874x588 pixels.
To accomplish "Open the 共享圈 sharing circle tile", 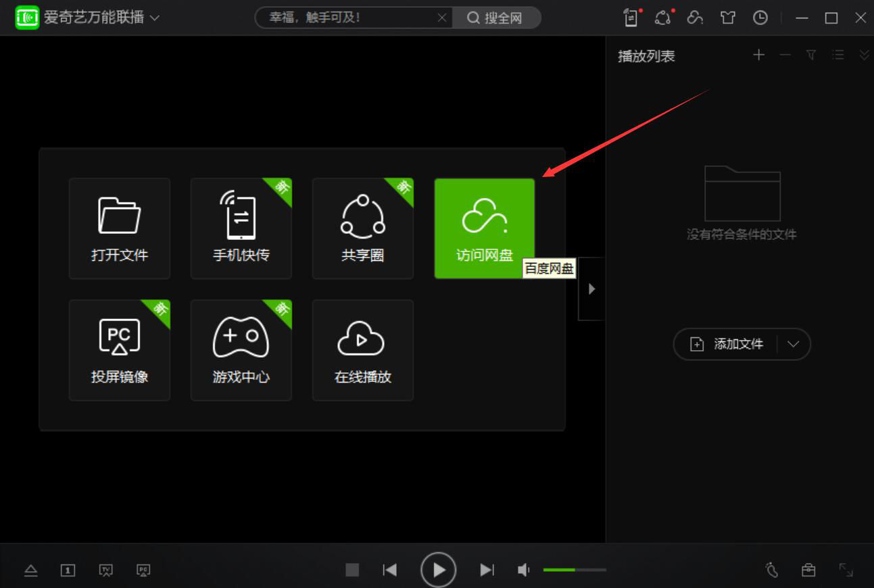I will coord(363,228).
